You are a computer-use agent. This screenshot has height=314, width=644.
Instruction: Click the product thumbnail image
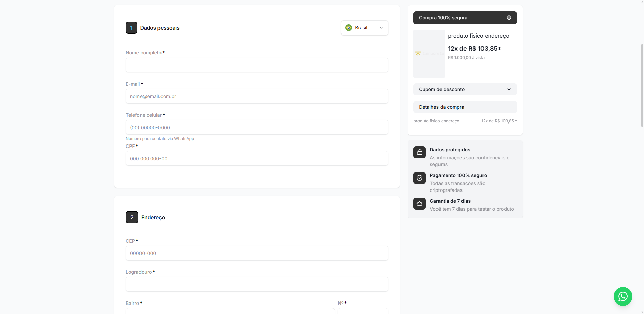(429, 54)
